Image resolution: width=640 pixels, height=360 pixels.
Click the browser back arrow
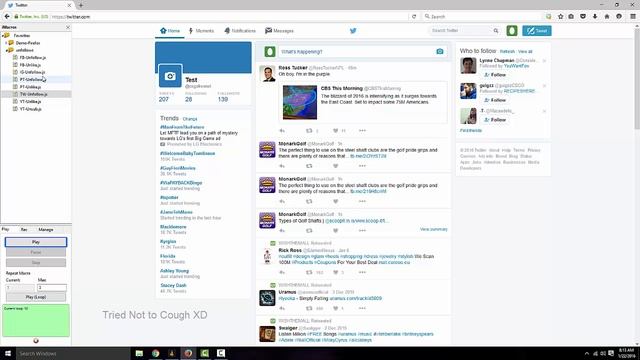(7, 16)
